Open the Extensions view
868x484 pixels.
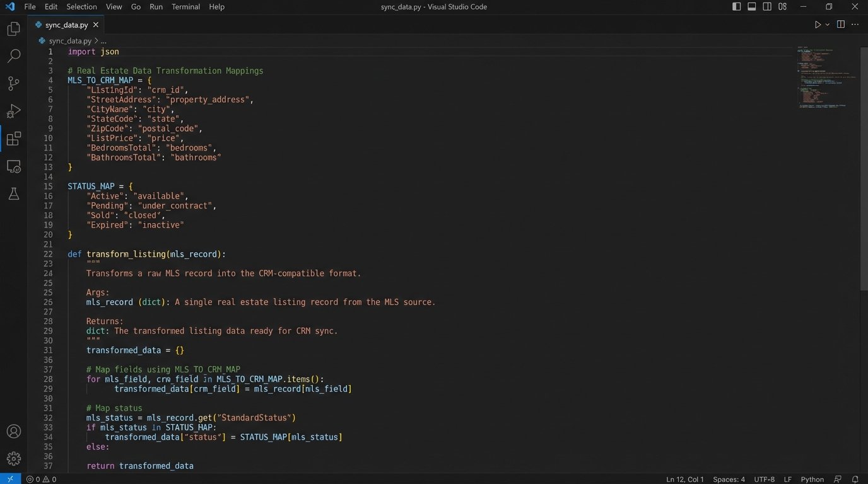point(13,139)
